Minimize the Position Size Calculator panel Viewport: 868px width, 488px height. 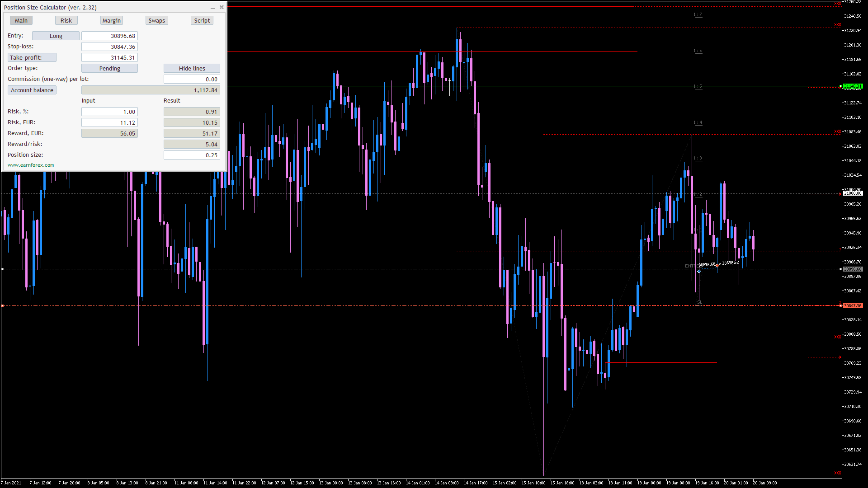[x=212, y=8]
